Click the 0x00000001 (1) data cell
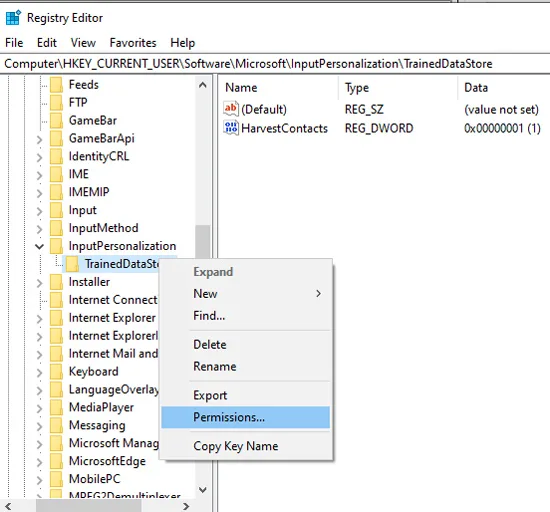Screen dimensions: 550x512 (502, 128)
